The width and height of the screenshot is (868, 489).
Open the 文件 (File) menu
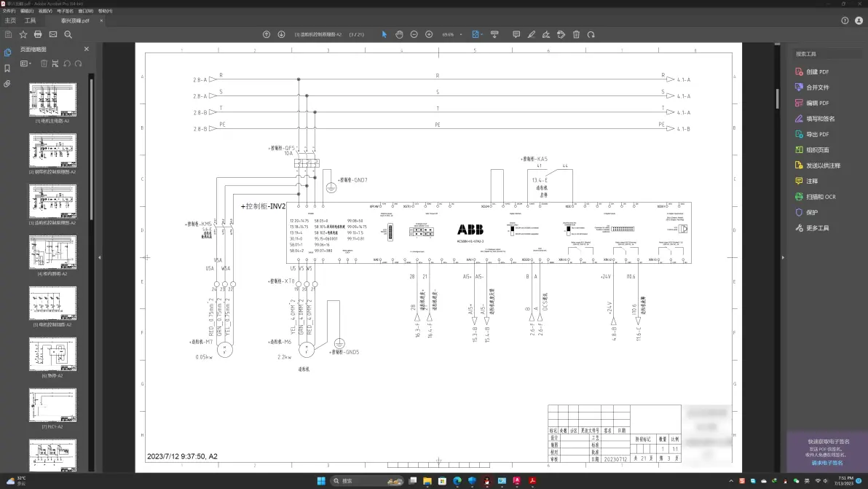click(x=9, y=11)
